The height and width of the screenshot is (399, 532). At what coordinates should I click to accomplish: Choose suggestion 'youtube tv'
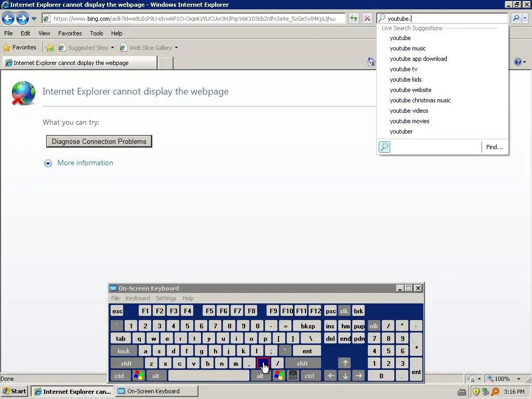[x=403, y=69]
